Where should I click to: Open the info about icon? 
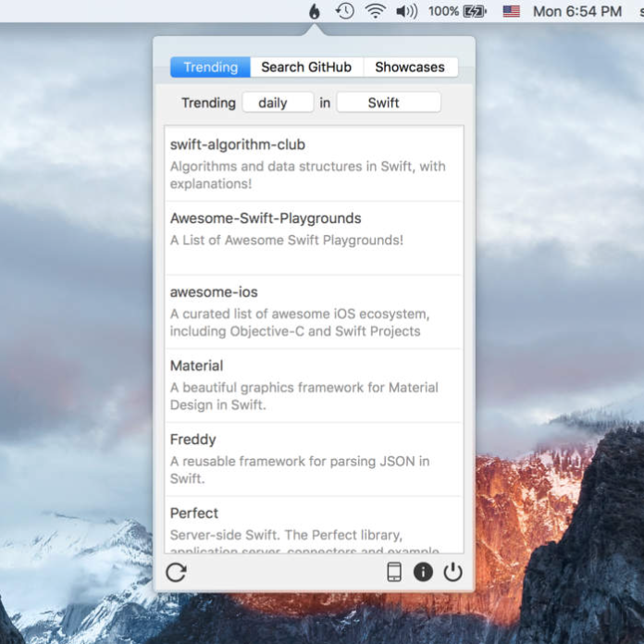click(x=423, y=572)
